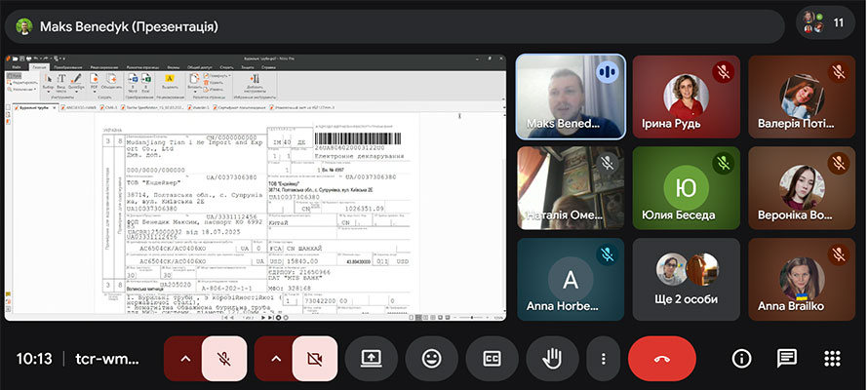
Task: Start presenting your screen
Action: pyautogui.click(x=371, y=359)
